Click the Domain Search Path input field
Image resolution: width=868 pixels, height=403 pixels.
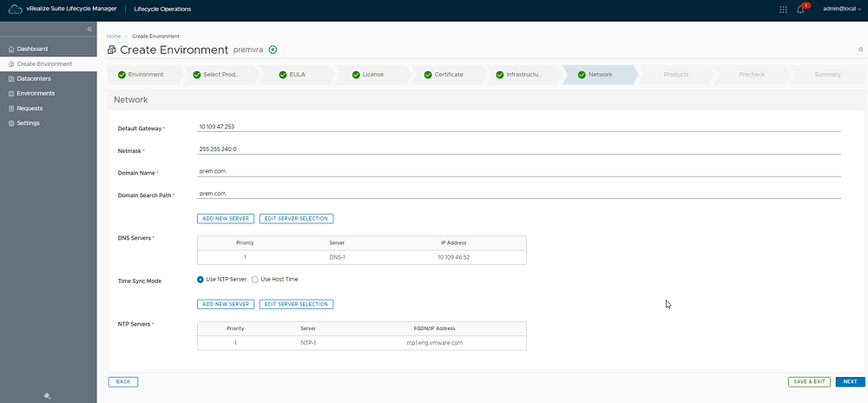(x=519, y=193)
